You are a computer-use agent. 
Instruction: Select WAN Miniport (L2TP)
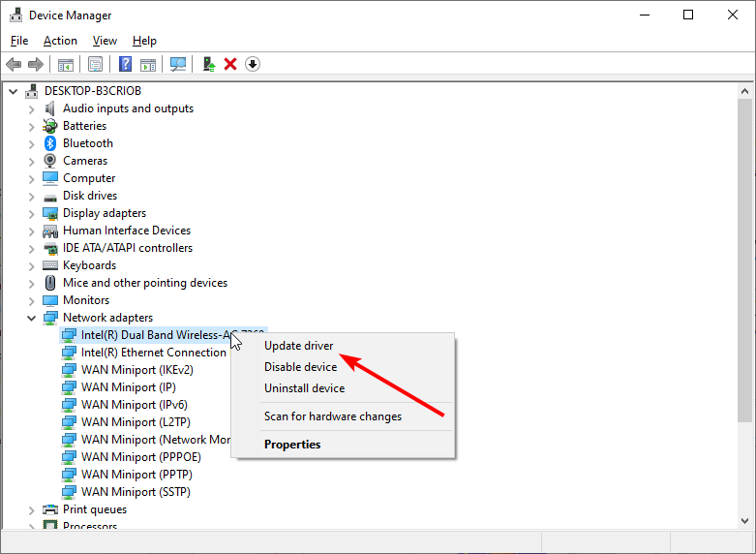point(136,422)
